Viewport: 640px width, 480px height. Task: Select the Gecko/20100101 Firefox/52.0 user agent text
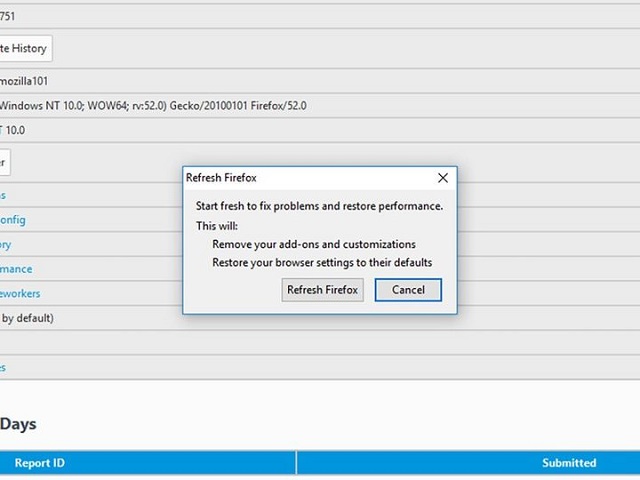pyautogui.click(x=238, y=106)
